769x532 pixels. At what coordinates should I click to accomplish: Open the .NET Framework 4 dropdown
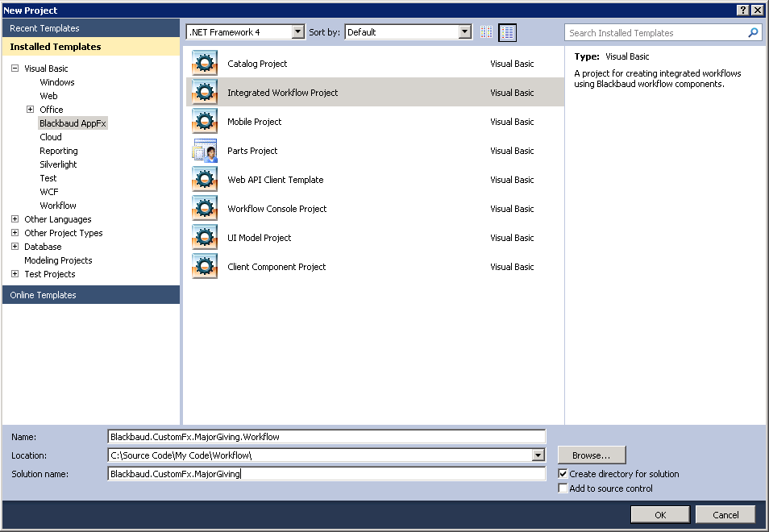pyautogui.click(x=297, y=31)
